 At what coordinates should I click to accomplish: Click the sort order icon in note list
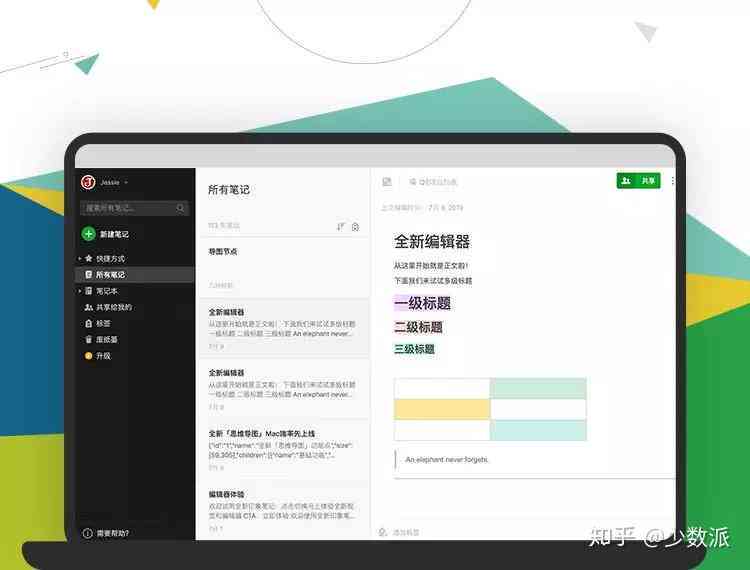coord(341,227)
